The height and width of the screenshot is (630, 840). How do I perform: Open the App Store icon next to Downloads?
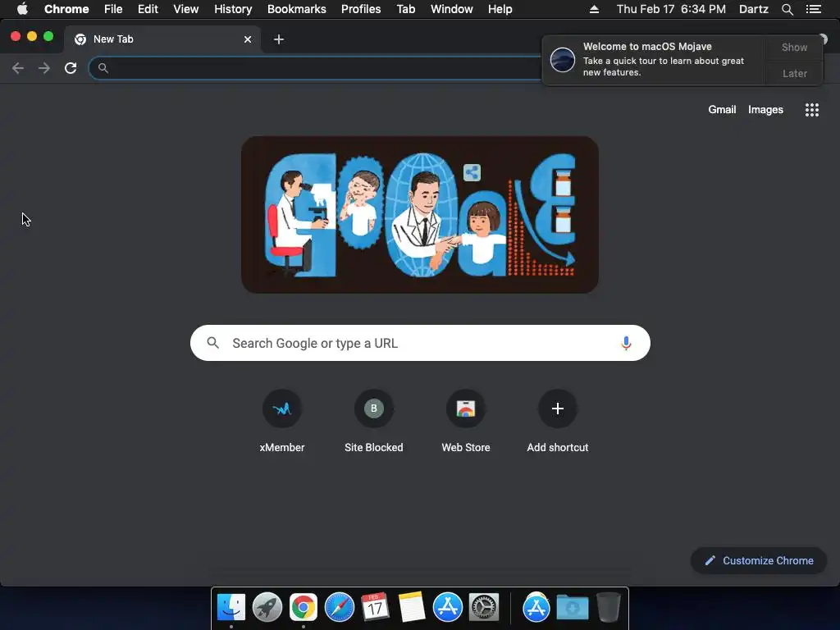tap(536, 607)
